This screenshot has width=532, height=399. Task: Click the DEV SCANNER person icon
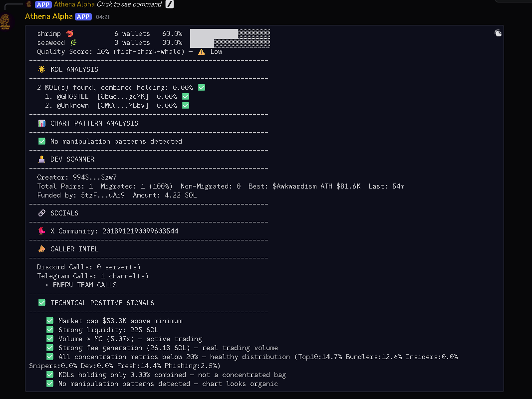(x=42, y=159)
